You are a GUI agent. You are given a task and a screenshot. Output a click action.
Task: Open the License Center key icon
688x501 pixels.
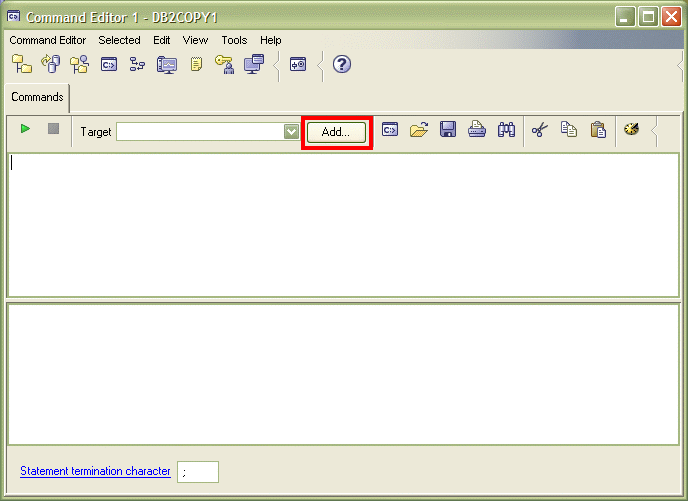pyautogui.click(x=224, y=64)
